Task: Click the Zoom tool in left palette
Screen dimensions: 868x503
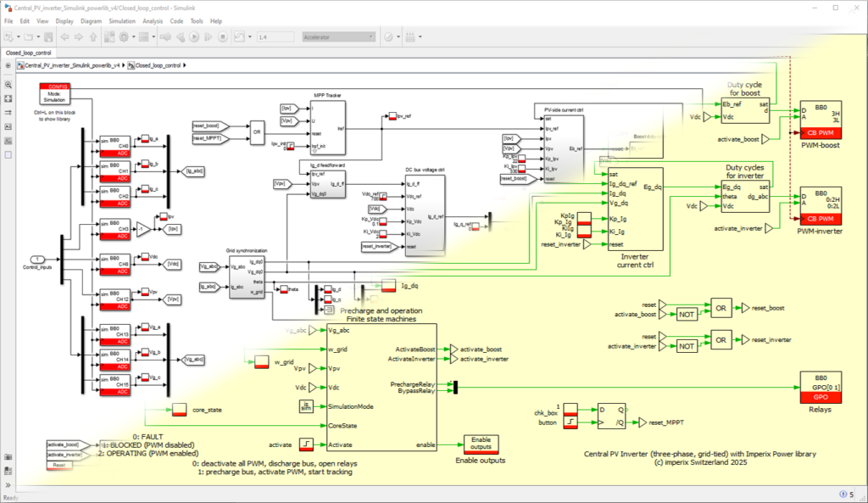Action: pyautogui.click(x=8, y=85)
